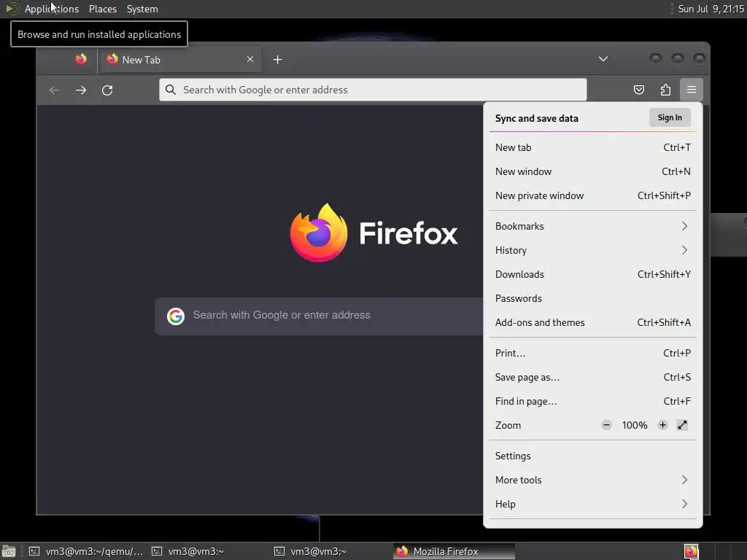Close the New Tab tab
The height and width of the screenshot is (560, 747).
[250, 59]
